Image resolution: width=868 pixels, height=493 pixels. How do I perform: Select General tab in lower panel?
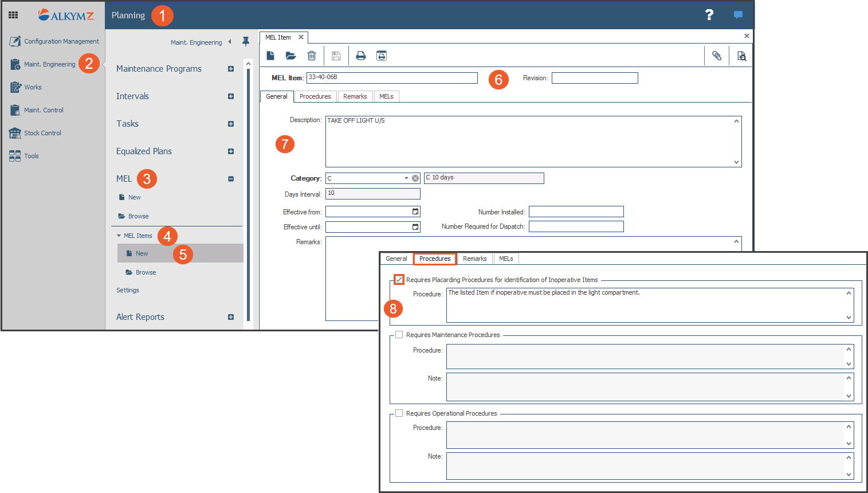[396, 259]
